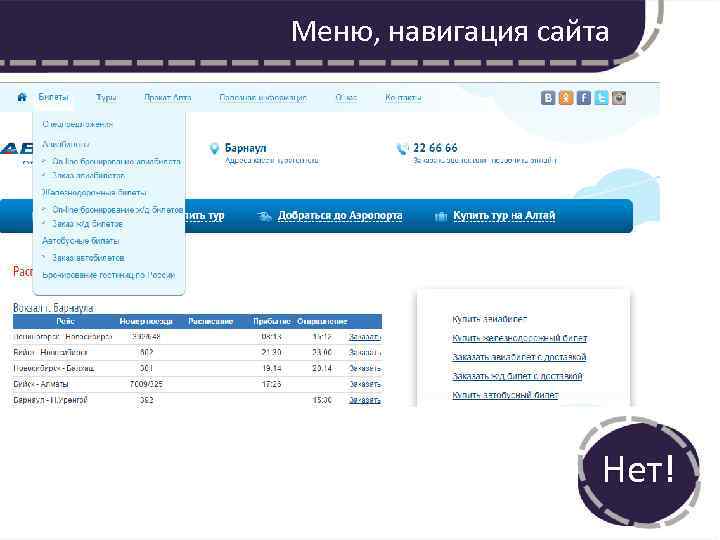Image resolution: width=720 pixels, height=540 pixels.
Task: Open the Туры menu item
Action: click(x=106, y=97)
